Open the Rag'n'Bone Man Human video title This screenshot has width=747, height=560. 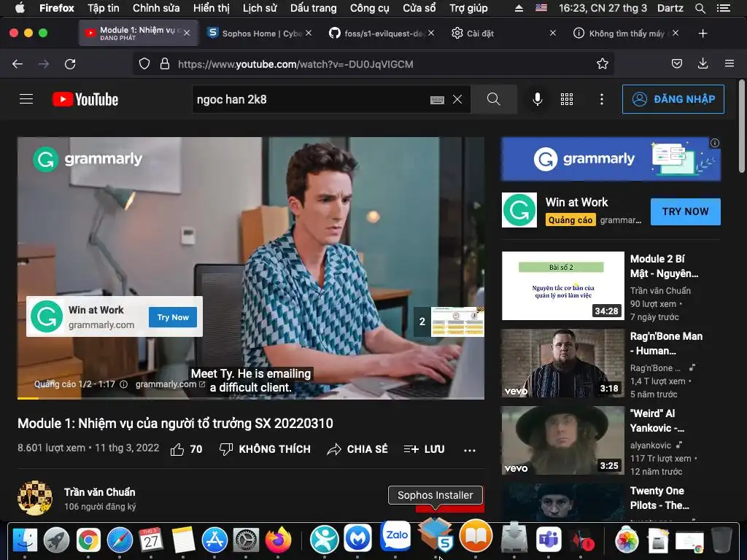click(x=666, y=343)
